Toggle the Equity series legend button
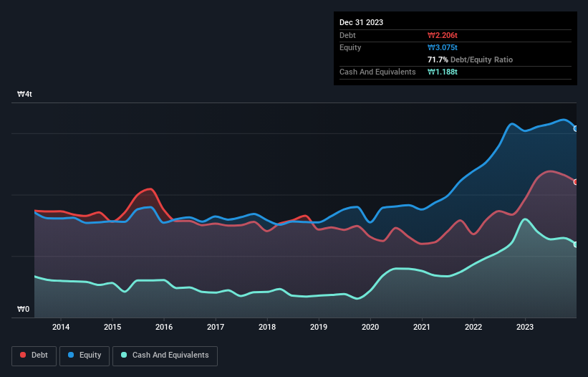The image size is (588, 377). [85, 356]
